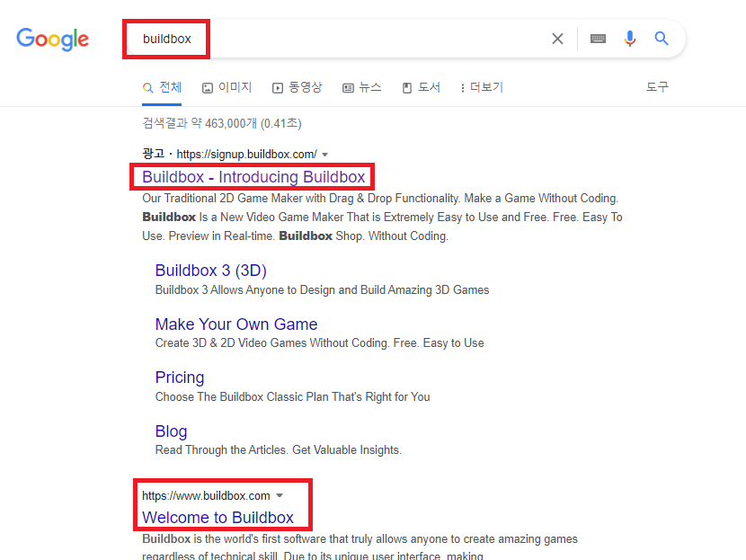Open the Pricing sitelink
This screenshot has height=560, width=746.
pyautogui.click(x=180, y=378)
